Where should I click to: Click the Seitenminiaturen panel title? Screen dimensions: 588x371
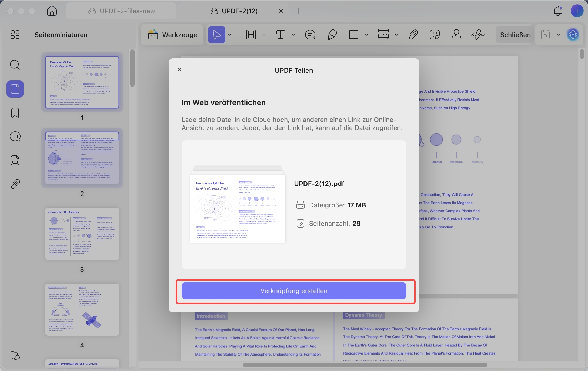click(x=61, y=35)
